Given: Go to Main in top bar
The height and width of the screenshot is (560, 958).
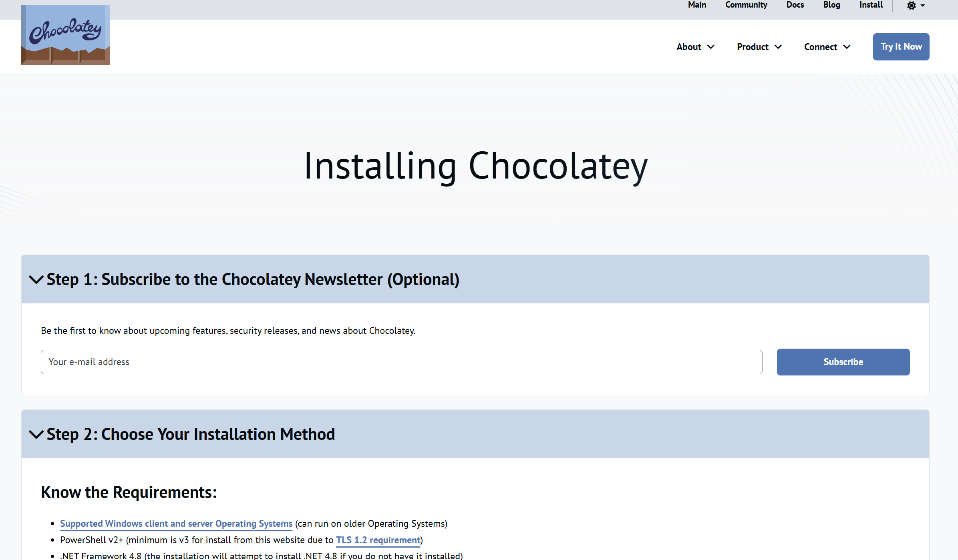Looking at the screenshot, I should pos(697,5).
